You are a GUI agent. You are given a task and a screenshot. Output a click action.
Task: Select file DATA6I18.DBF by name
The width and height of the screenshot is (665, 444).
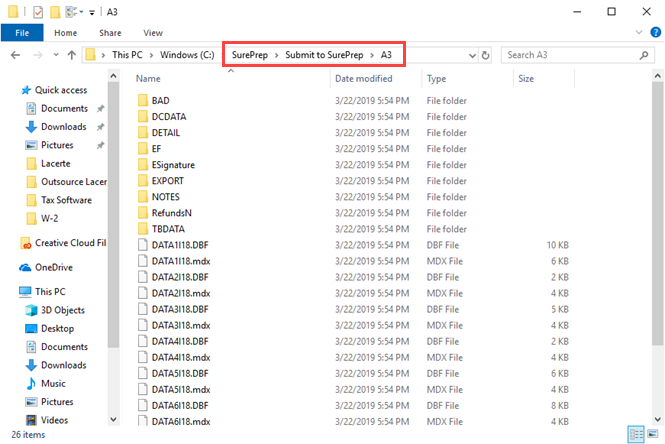coord(180,406)
